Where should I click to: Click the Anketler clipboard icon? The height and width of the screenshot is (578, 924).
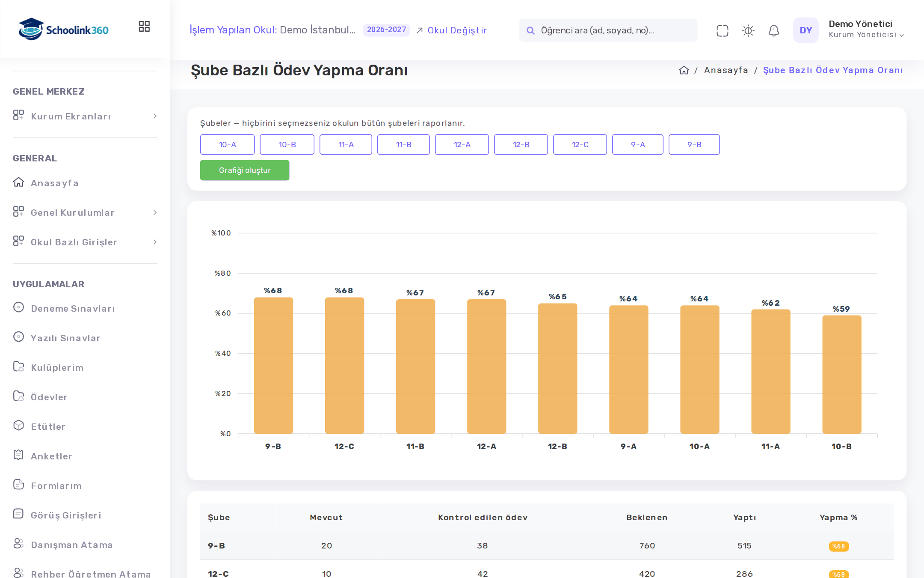click(18, 455)
